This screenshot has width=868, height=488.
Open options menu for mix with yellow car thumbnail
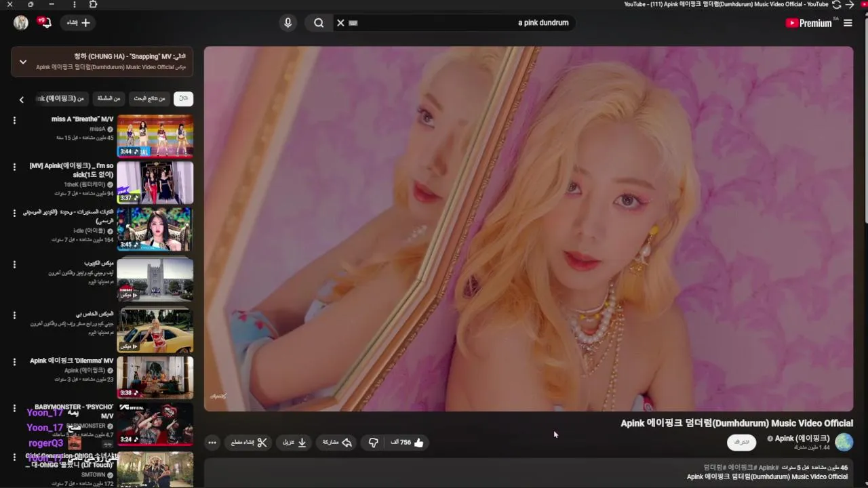(x=14, y=315)
